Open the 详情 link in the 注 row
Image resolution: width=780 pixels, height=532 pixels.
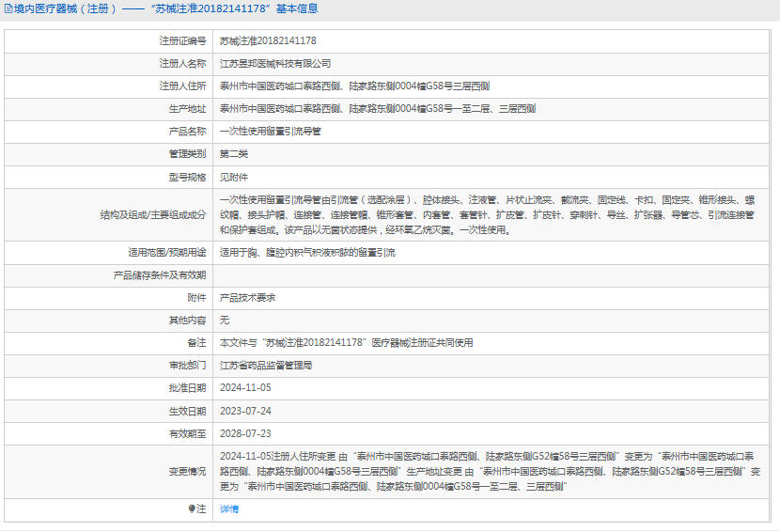pyautogui.click(x=228, y=509)
